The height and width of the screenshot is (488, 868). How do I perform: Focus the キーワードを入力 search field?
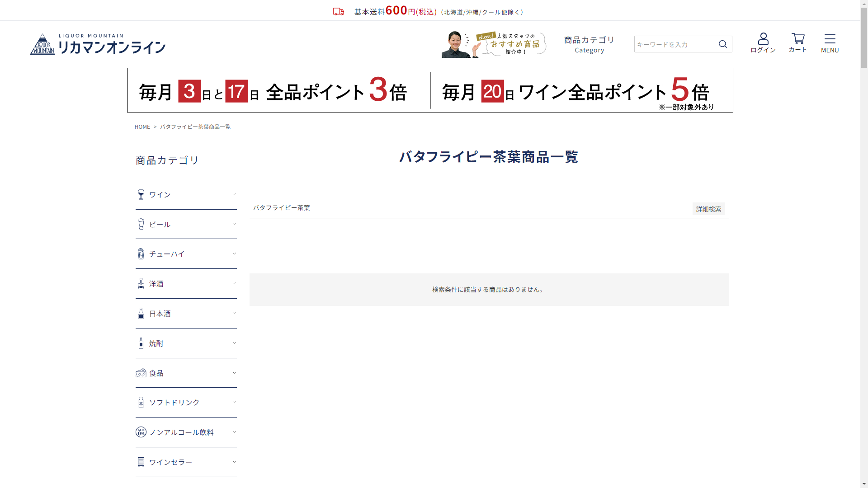coord(674,44)
